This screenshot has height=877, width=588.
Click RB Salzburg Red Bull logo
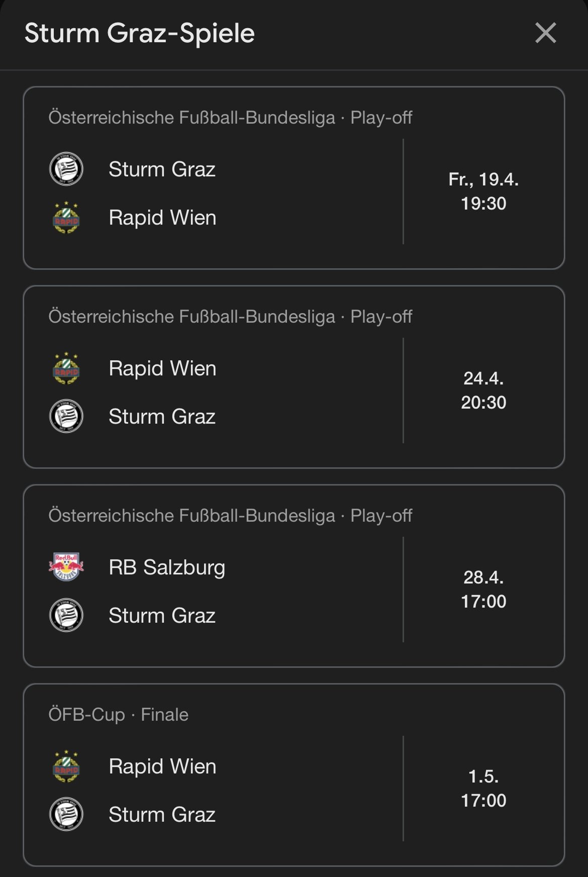66,567
